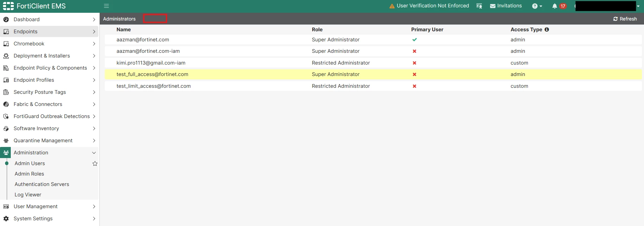Click the Endpoint Policy & Components icon
This screenshot has height=226, width=644.
pos(6,68)
